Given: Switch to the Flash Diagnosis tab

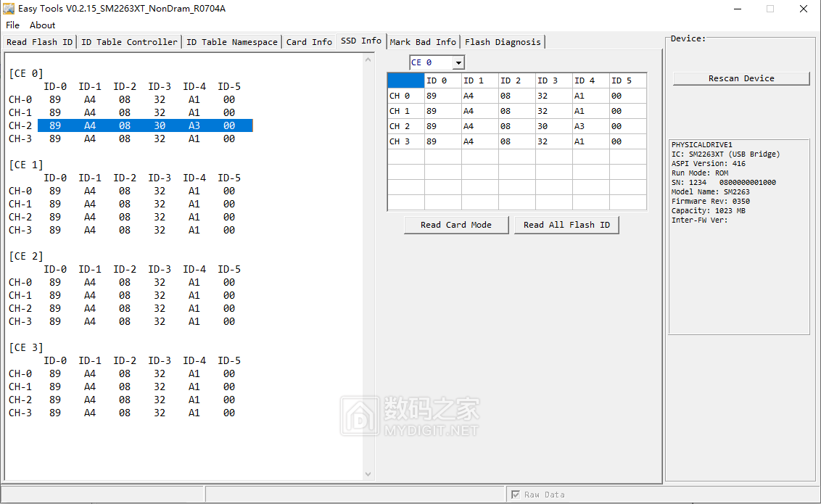Looking at the screenshot, I should pyautogui.click(x=503, y=41).
